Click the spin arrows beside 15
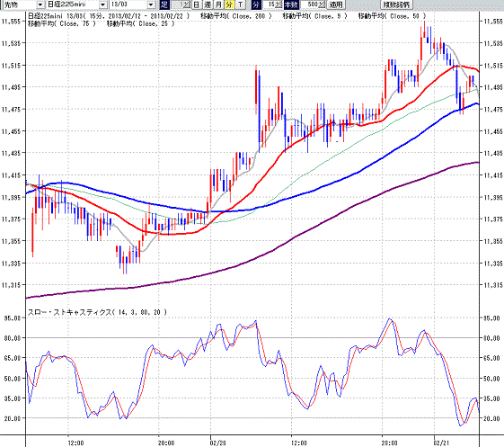 279,4
